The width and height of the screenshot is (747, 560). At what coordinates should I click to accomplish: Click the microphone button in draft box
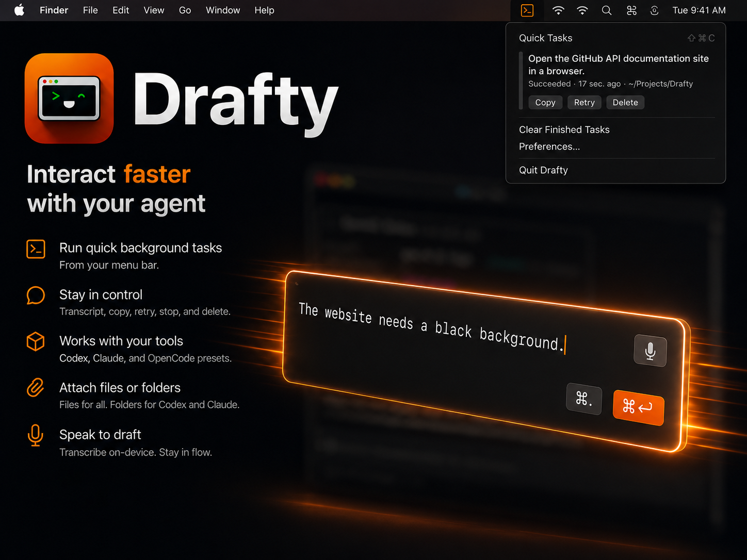(x=650, y=351)
